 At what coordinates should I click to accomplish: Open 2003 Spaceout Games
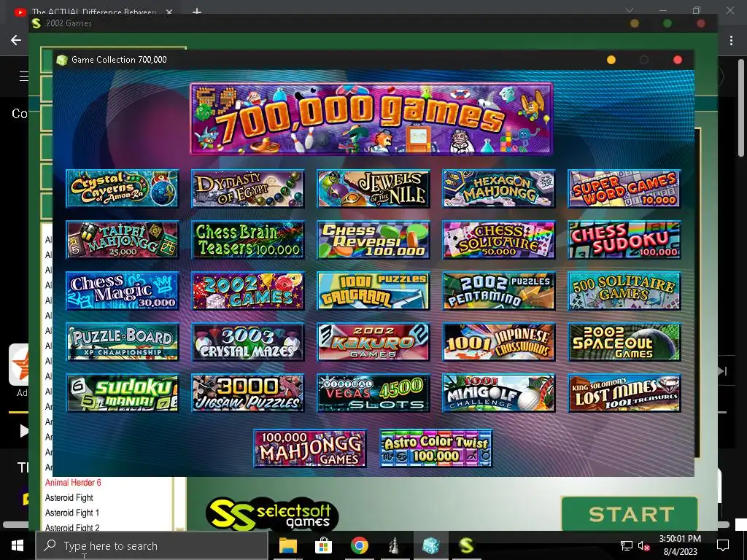tap(624, 342)
